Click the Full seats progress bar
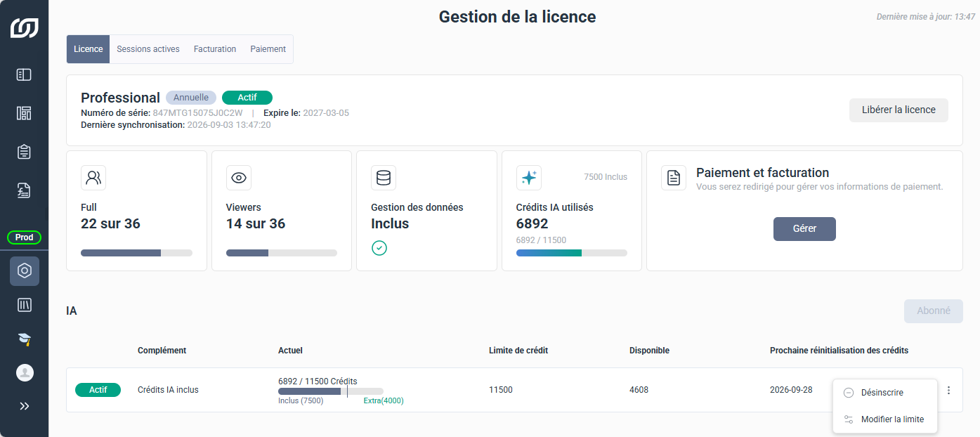This screenshot has height=437, width=980. point(136,253)
